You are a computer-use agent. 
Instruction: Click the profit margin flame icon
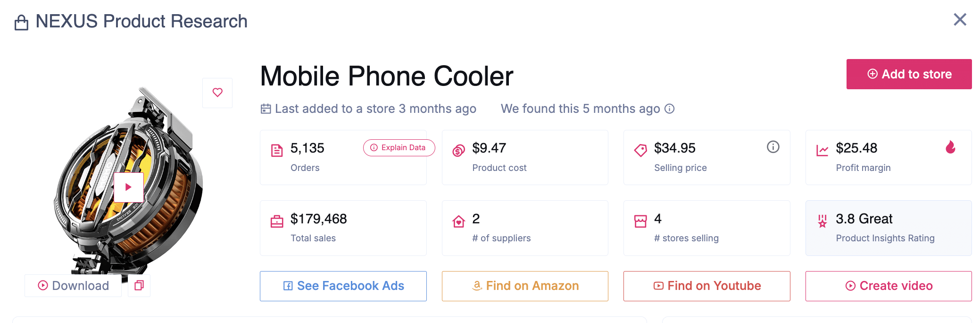pos(950,147)
